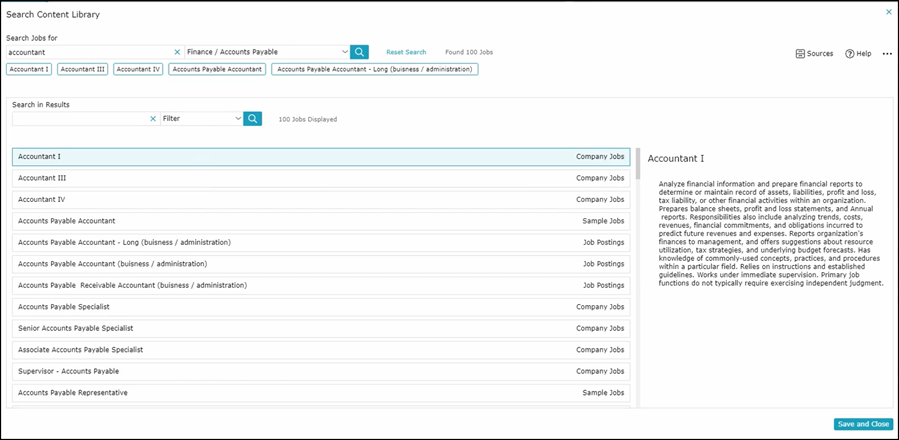Select the Accountant III suggestion tag
The image size is (899, 440).
tap(83, 70)
